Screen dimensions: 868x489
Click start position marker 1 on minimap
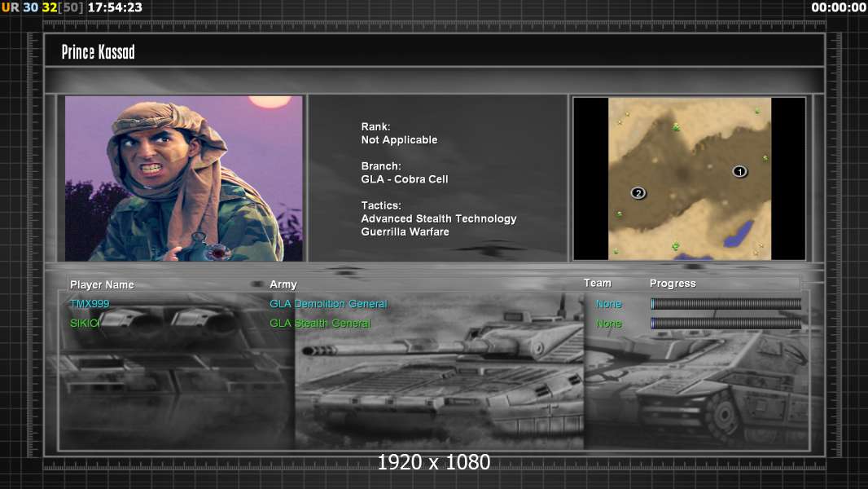pyautogui.click(x=739, y=172)
